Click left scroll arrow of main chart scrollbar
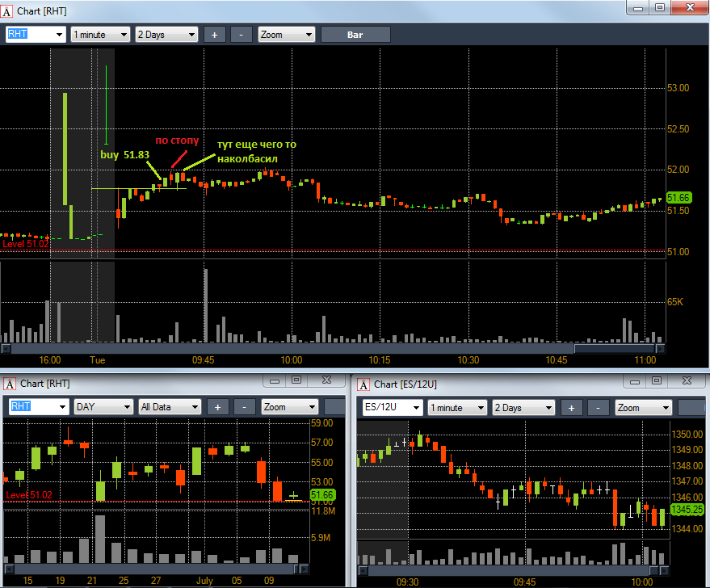Image resolution: width=710 pixels, height=588 pixels. tap(6, 349)
